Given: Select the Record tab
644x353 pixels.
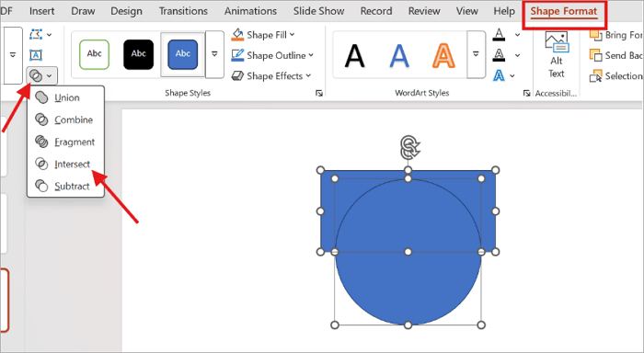Looking at the screenshot, I should (376, 11).
